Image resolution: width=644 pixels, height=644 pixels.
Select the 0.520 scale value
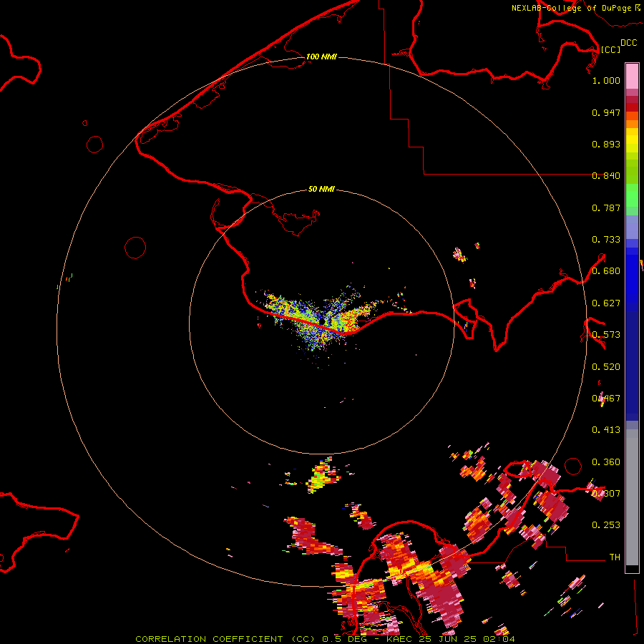(606, 367)
